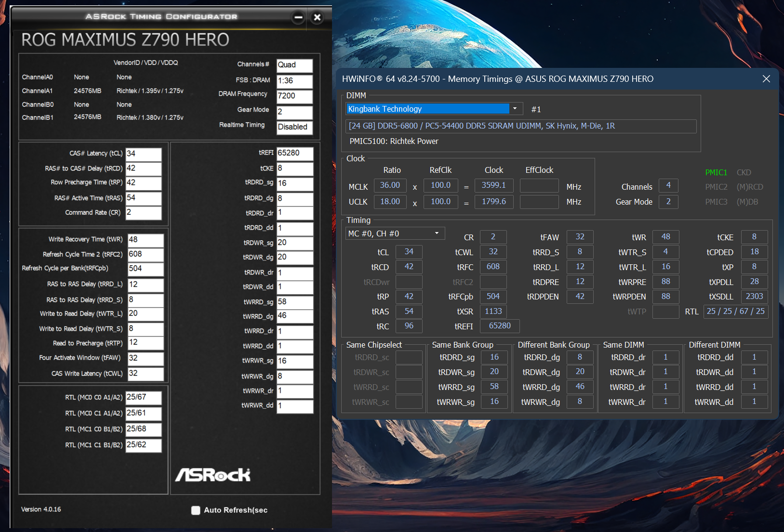Click the Realtime Timing Disabled field
784x532 pixels.
(x=294, y=127)
